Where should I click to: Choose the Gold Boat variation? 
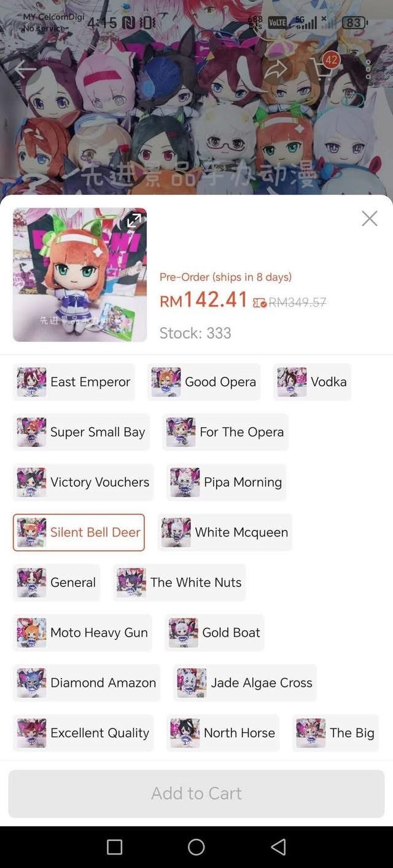[214, 633]
